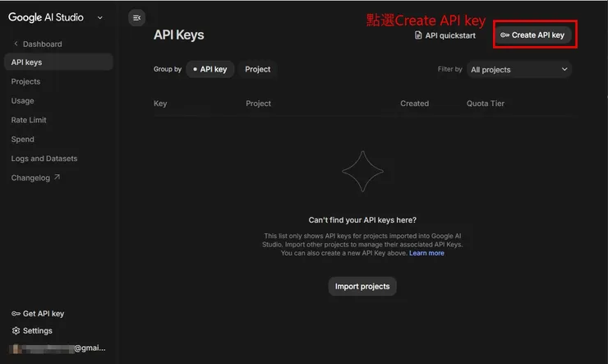The image size is (608, 364).
Task: Click the Settings gear icon
Action: 16,330
